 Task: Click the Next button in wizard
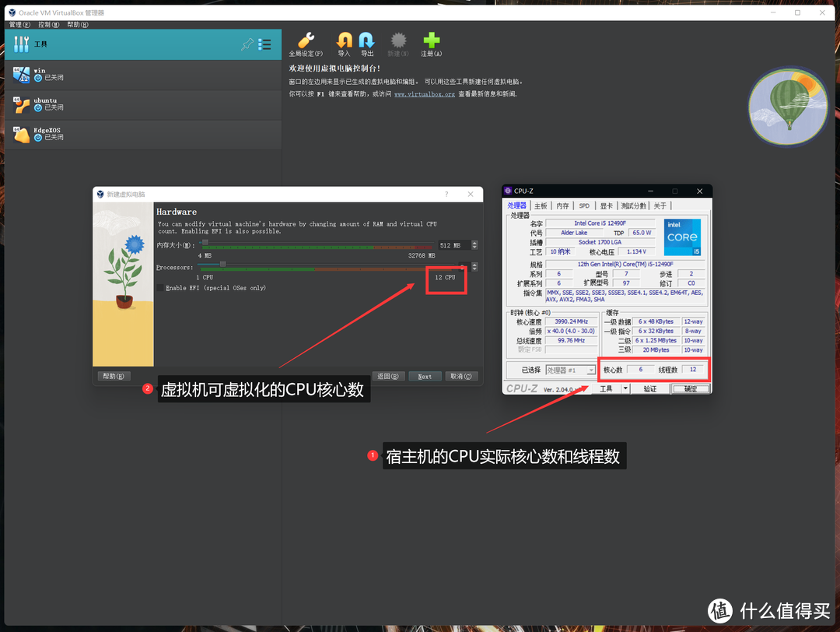(x=425, y=376)
